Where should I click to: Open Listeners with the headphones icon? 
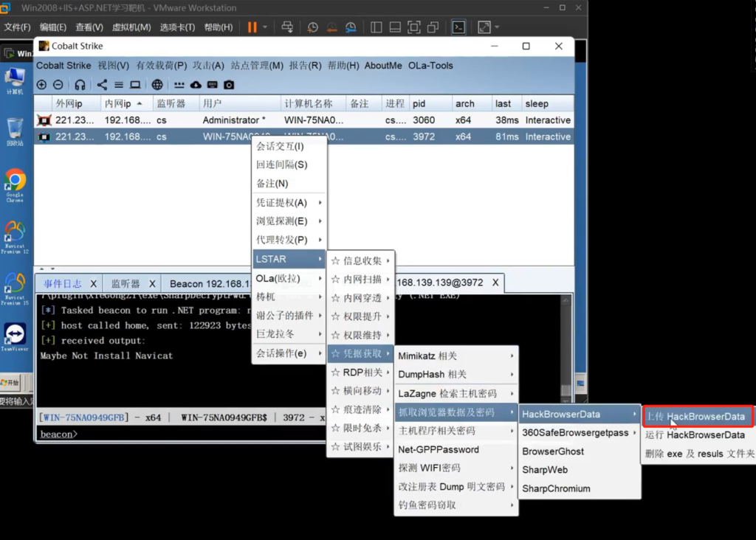coord(80,85)
